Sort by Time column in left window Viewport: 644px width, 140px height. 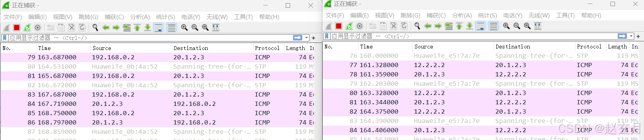tap(63, 48)
